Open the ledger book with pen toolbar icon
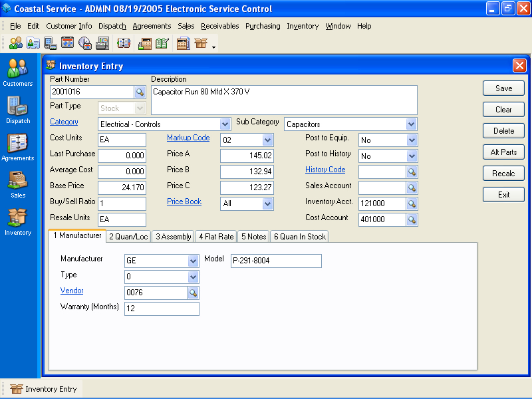This screenshot has width=532, height=399. tap(162, 43)
